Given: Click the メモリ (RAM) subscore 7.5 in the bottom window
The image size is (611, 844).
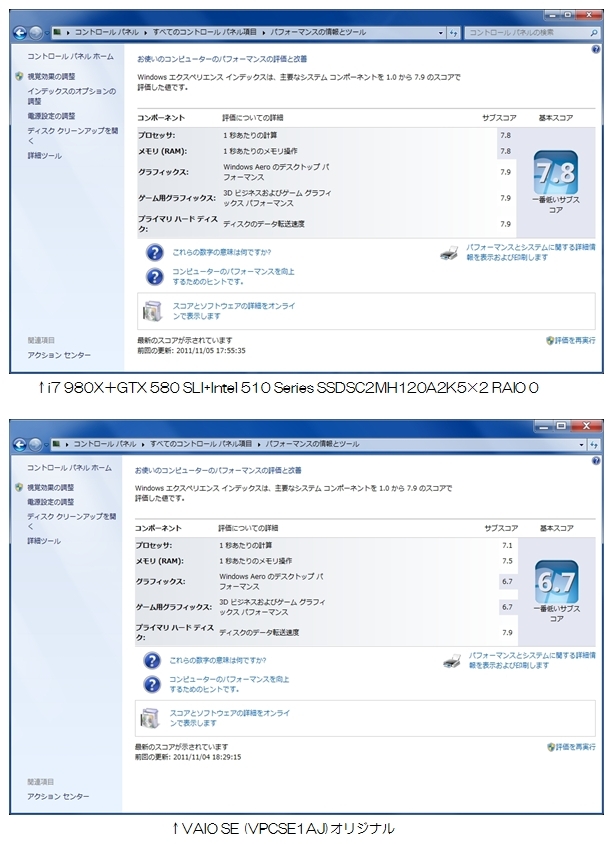Looking at the screenshot, I should (x=507, y=561).
